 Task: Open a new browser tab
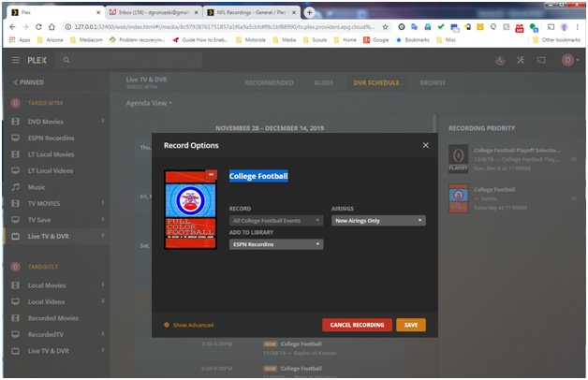click(x=309, y=12)
